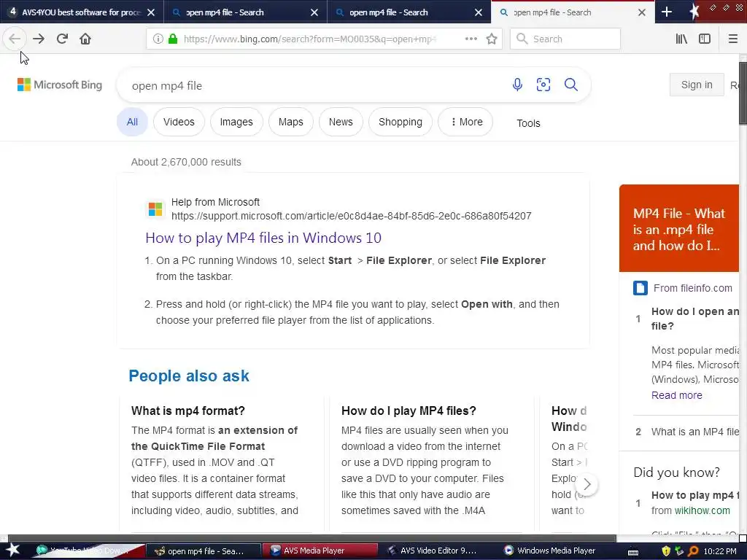Screen dimensions: 747x560
Task: Open What is mp4 format? question
Action: click(187, 411)
